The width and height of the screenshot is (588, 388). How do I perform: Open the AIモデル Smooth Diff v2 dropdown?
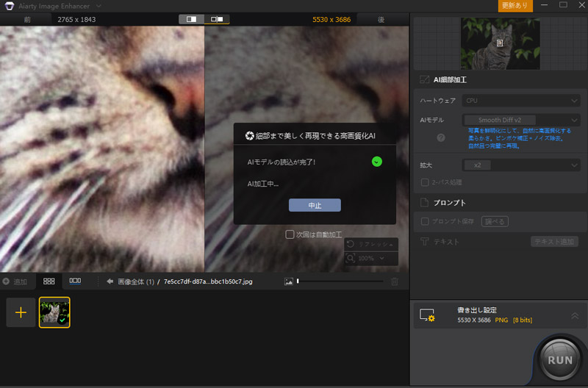click(521, 120)
